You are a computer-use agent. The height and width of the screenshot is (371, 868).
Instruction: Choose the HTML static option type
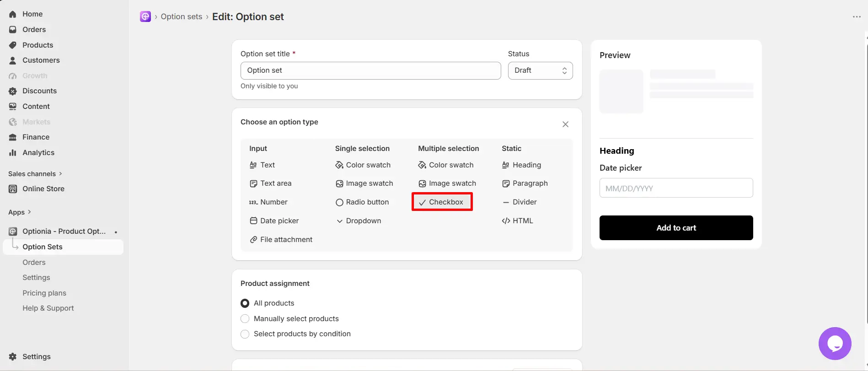517,221
